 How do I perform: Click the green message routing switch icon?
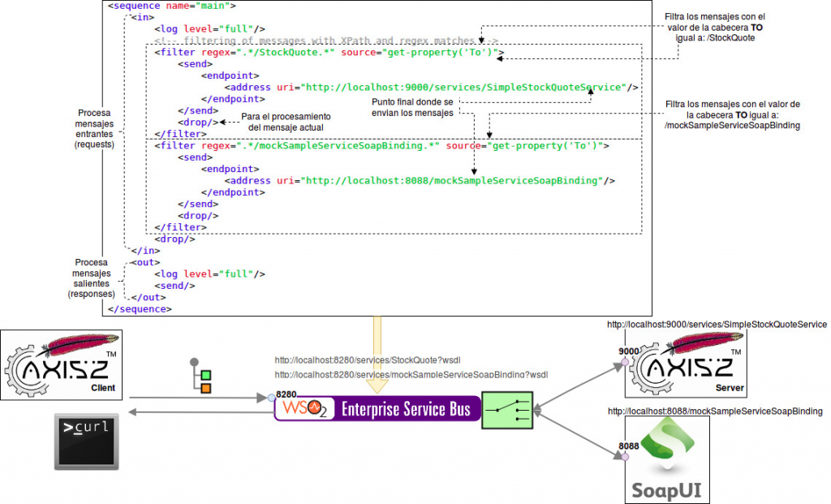pyautogui.click(x=507, y=408)
